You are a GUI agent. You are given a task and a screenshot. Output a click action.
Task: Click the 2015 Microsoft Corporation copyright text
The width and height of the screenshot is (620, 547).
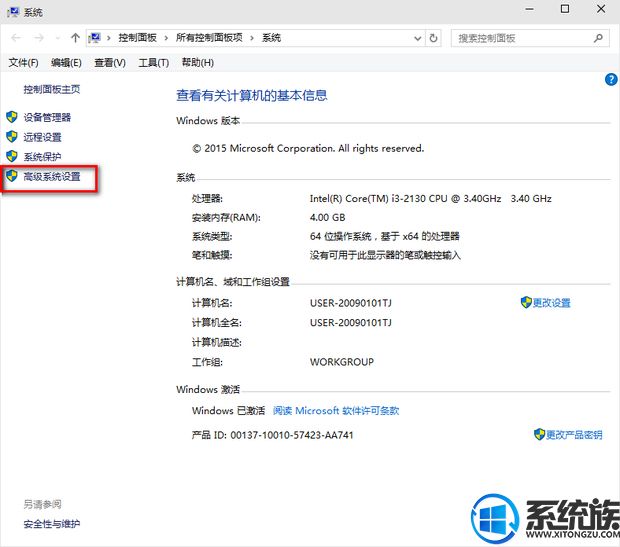[x=308, y=148]
